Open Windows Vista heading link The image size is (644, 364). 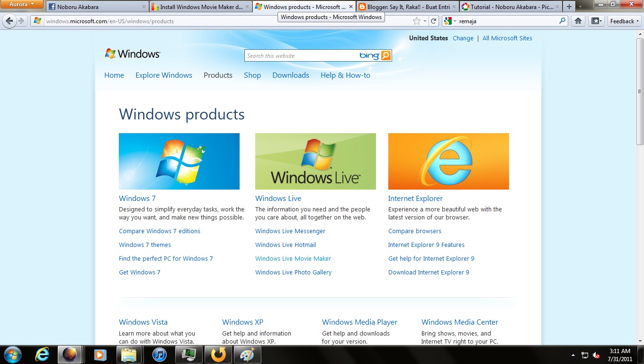point(143,322)
